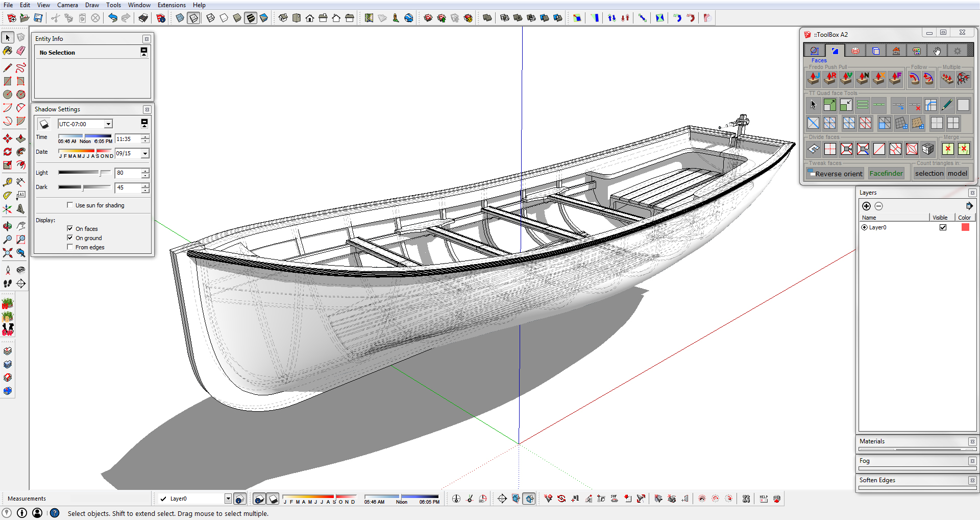Open the Camera menu
The image size is (980, 520).
point(67,5)
